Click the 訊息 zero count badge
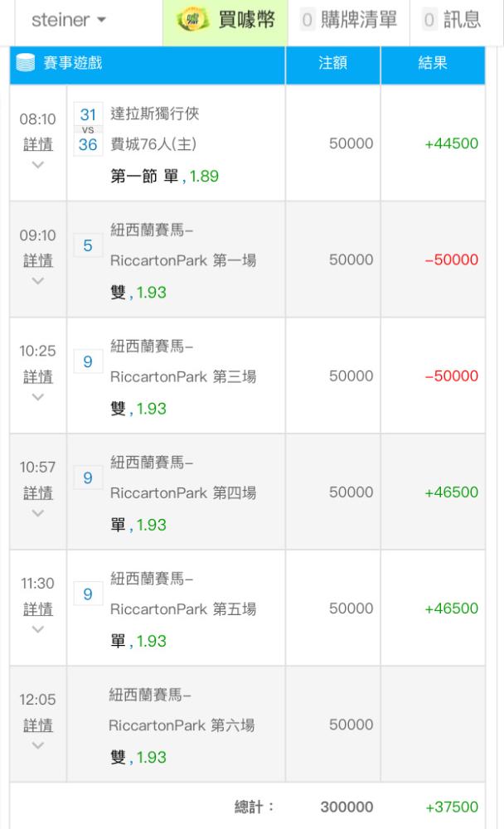 (x=429, y=20)
